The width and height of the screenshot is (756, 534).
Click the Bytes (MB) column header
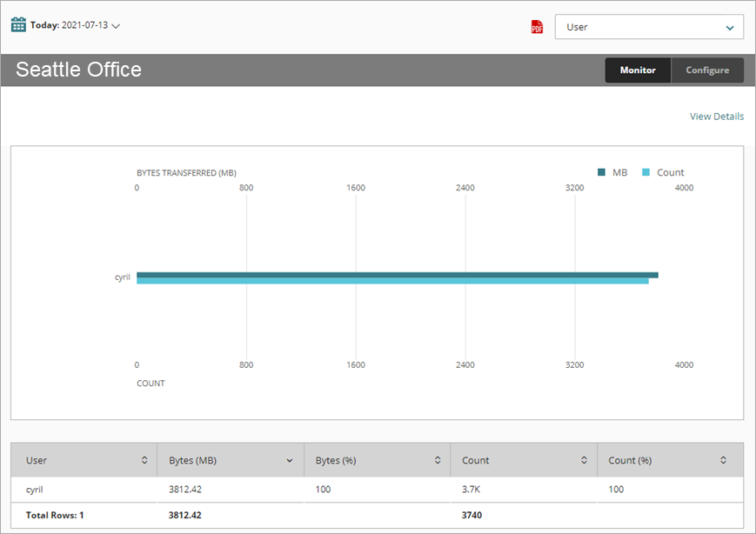pyautogui.click(x=193, y=460)
